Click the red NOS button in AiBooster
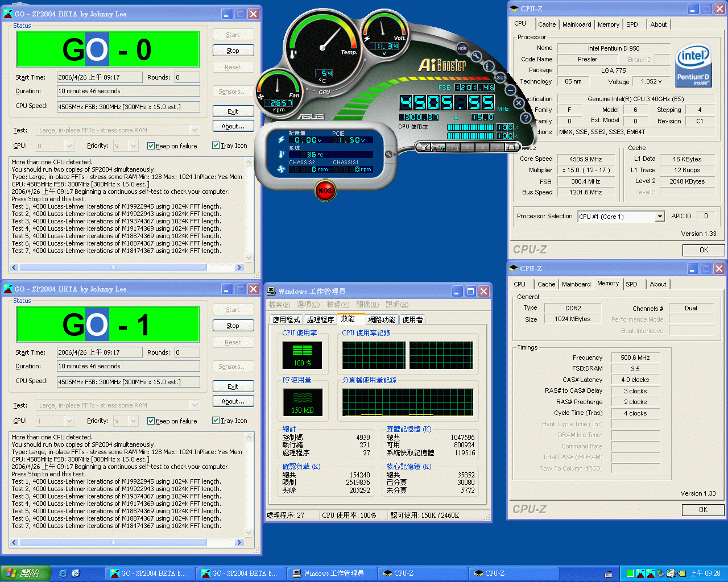 (325, 190)
